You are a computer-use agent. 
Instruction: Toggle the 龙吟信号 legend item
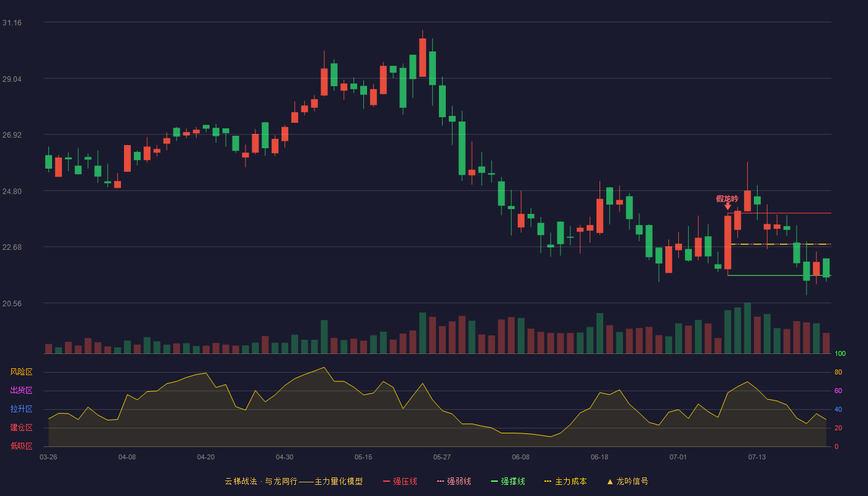tap(627, 481)
